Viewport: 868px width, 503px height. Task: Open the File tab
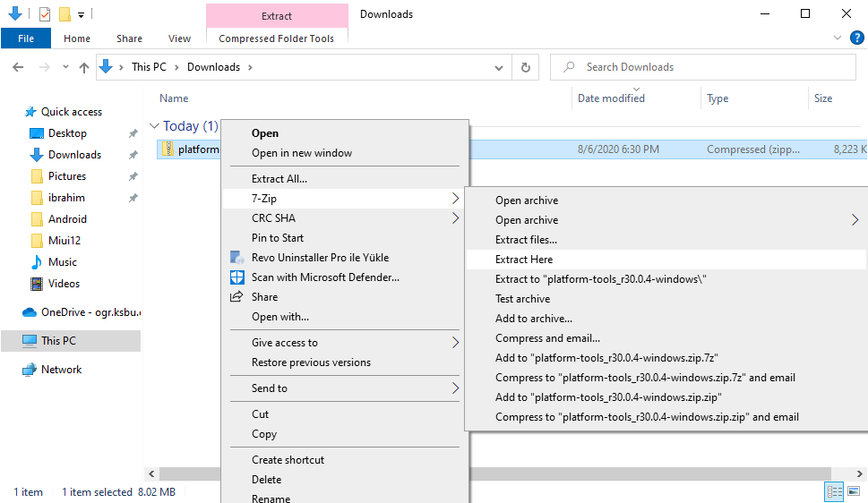tap(26, 38)
